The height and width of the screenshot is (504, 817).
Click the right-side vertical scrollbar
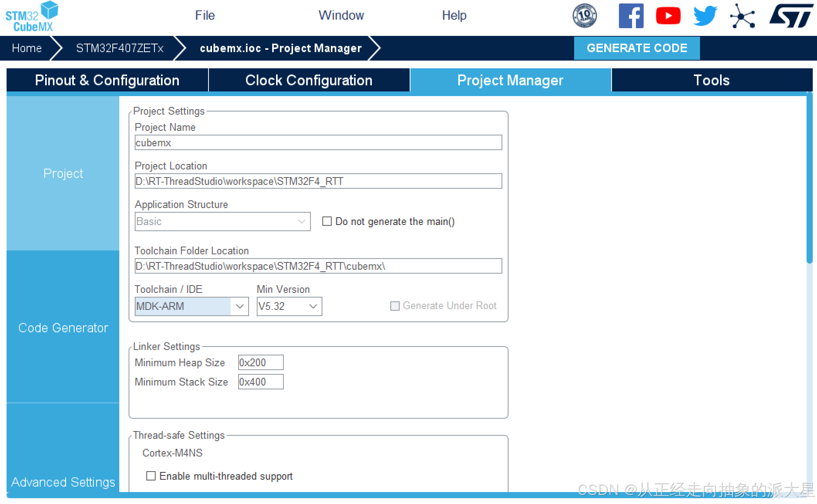pos(809,178)
